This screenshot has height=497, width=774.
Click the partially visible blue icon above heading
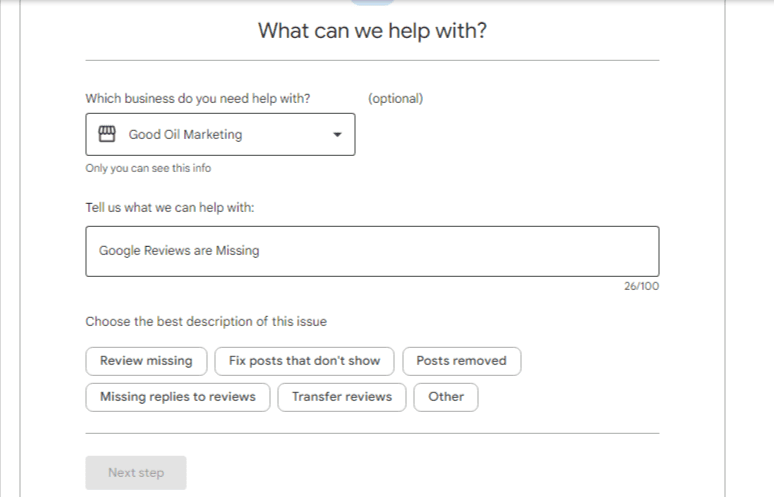tap(372, 2)
